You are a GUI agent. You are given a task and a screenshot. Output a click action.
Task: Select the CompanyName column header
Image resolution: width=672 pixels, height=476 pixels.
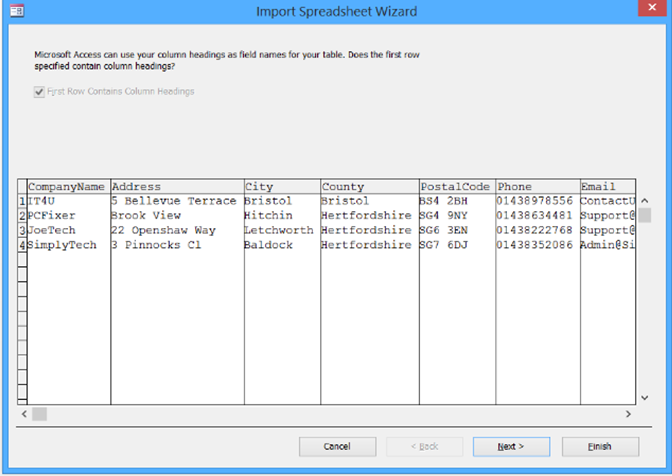point(69,186)
